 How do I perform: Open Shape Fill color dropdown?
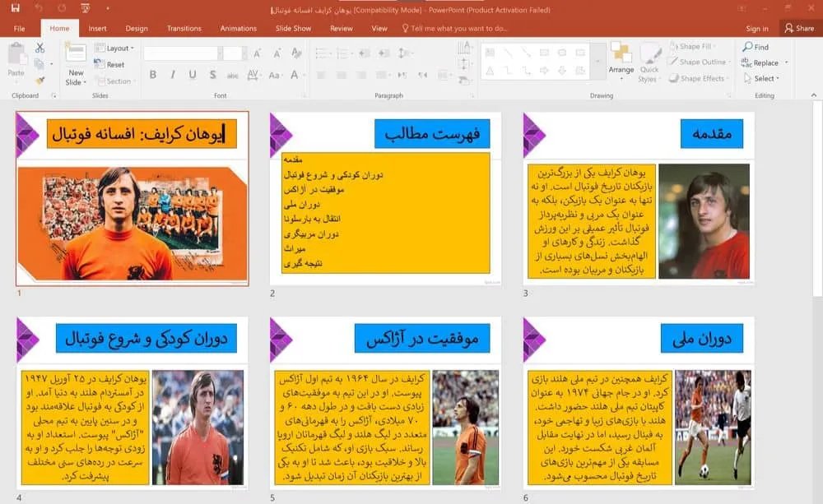point(694,47)
